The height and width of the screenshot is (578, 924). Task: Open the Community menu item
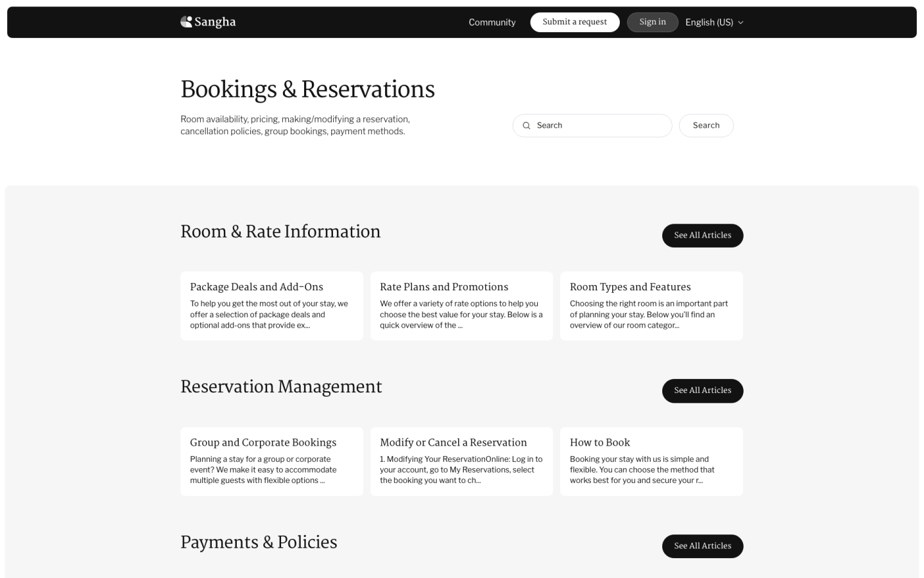492,22
